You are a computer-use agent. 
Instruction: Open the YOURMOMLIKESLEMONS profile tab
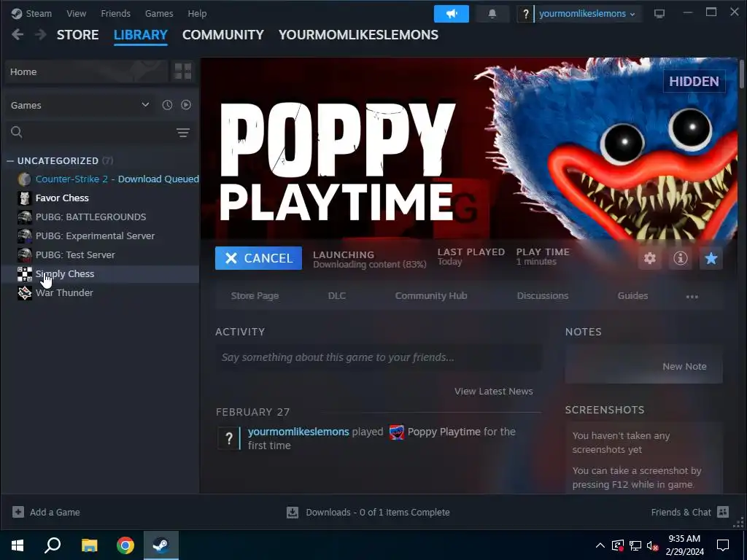(x=358, y=35)
